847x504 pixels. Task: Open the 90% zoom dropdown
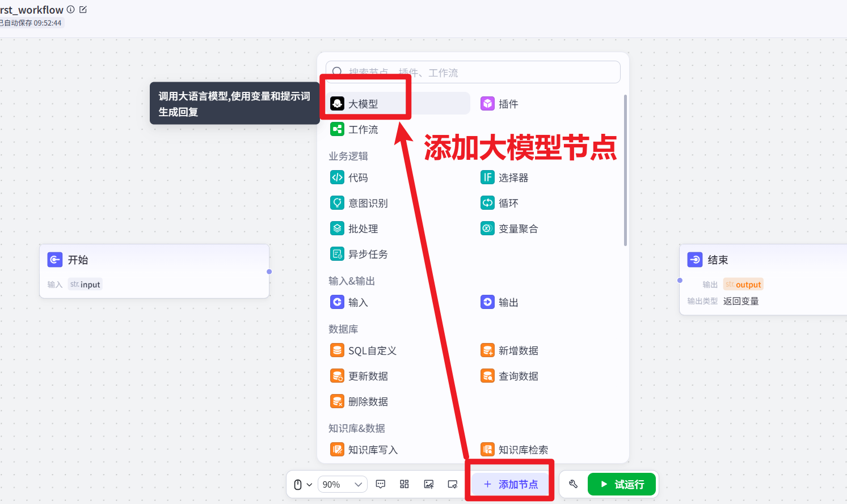click(x=343, y=484)
